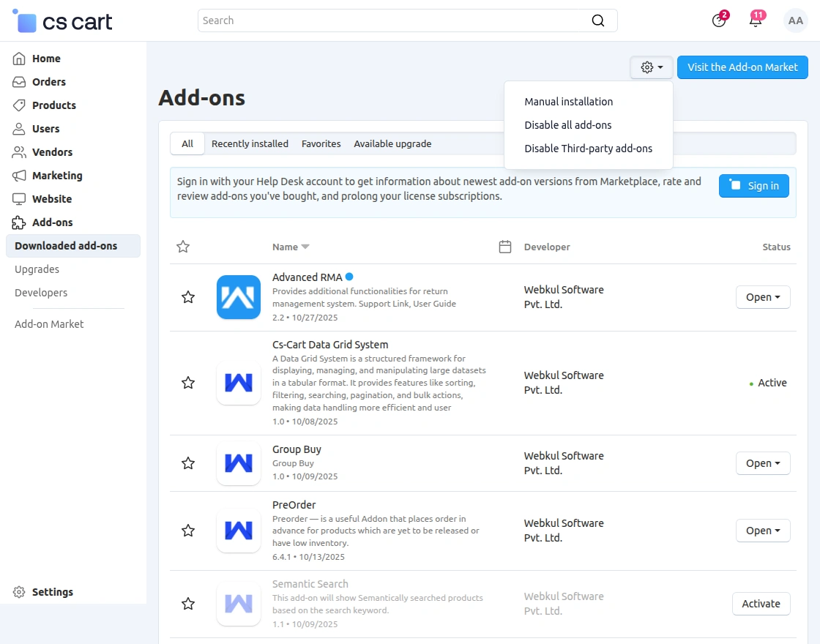
Task: Open the notifications bell
Action: click(756, 20)
